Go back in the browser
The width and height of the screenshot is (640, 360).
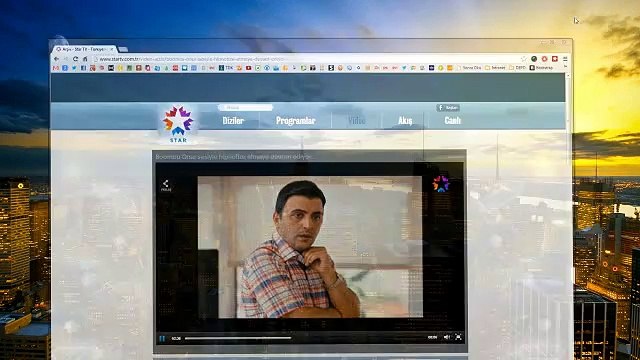pos(56,59)
